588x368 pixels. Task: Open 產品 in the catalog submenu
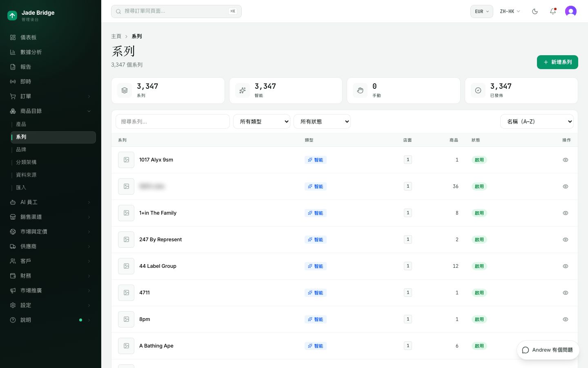53,124
